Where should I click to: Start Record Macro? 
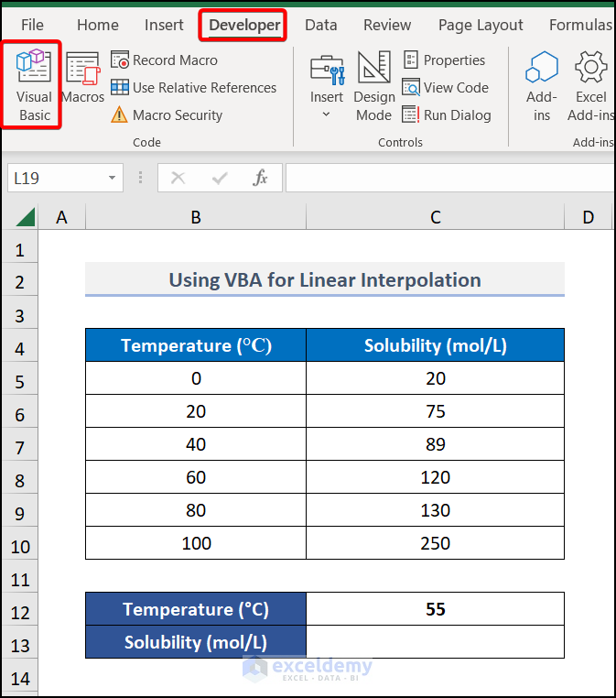[165, 60]
